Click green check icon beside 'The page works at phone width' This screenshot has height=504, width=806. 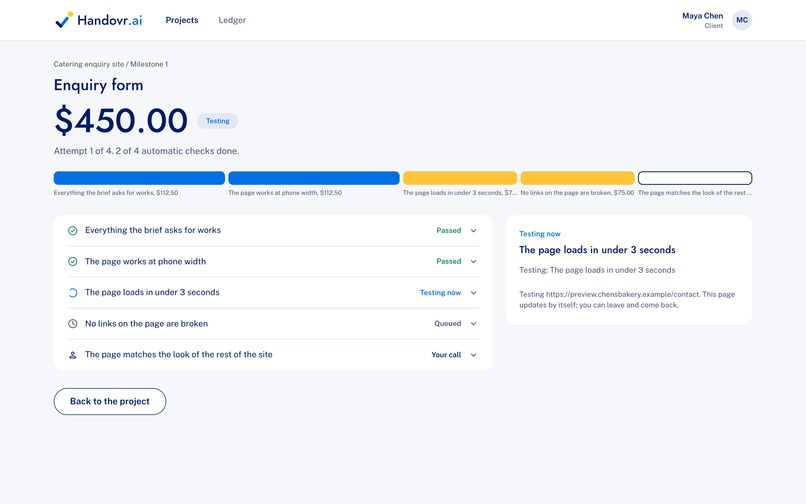click(72, 262)
